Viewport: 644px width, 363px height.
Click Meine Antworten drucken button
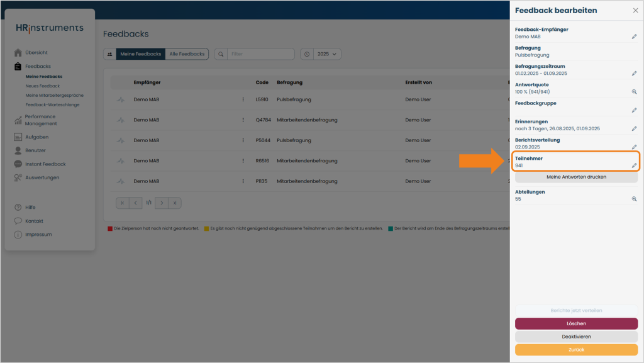coord(576,177)
